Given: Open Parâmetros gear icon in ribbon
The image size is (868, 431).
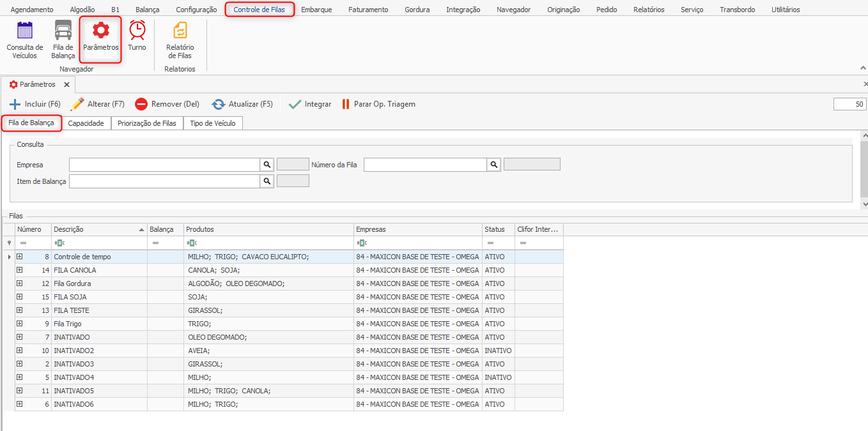Looking at the screenshot, I should coord(101,31).
